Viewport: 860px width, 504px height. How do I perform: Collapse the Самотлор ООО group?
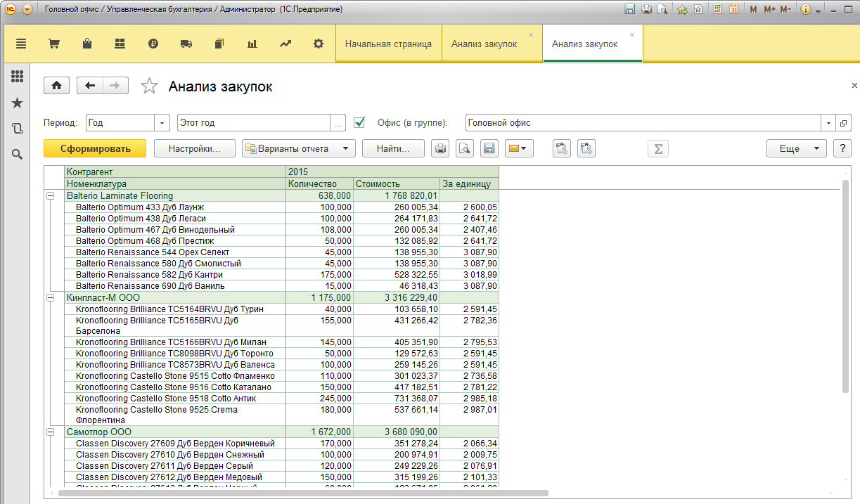tap(50, 432)
